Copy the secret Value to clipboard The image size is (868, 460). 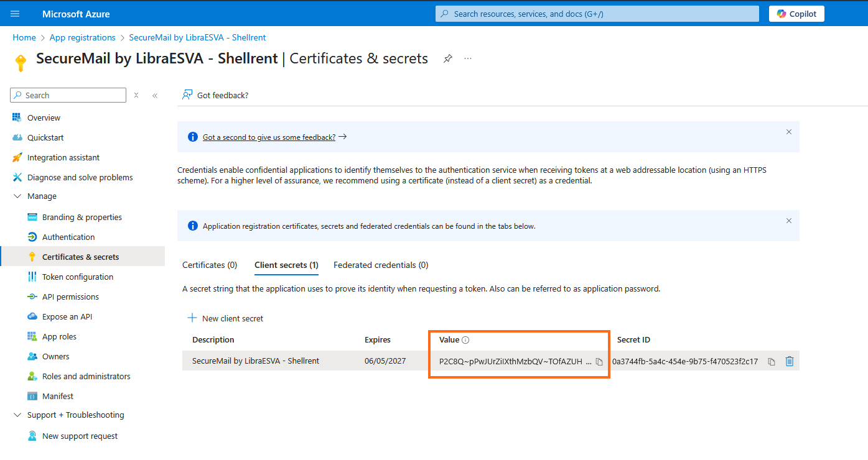599,362
